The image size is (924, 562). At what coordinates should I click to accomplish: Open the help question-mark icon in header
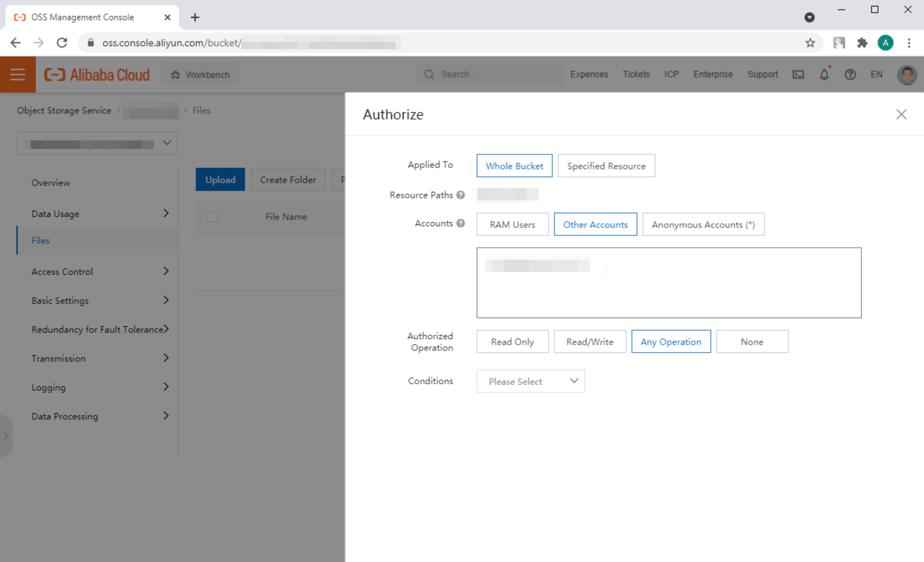[850, 74]
